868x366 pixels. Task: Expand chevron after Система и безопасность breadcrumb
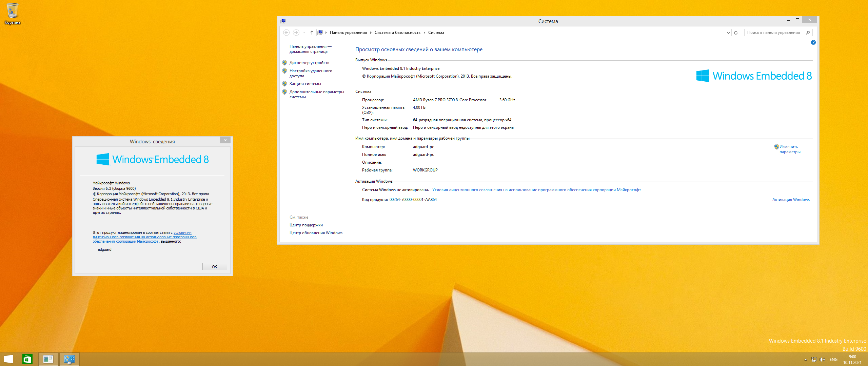[424, 33]
